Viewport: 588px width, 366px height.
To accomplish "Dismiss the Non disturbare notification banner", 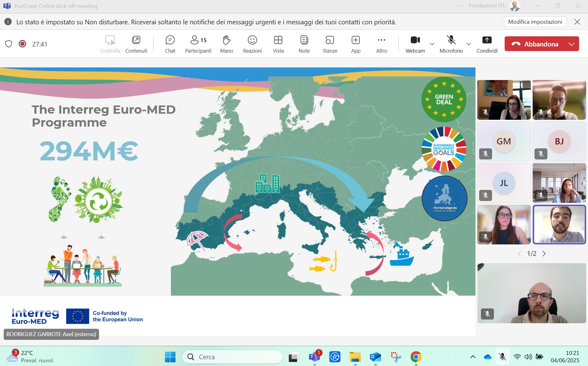I will pos(577,22).
